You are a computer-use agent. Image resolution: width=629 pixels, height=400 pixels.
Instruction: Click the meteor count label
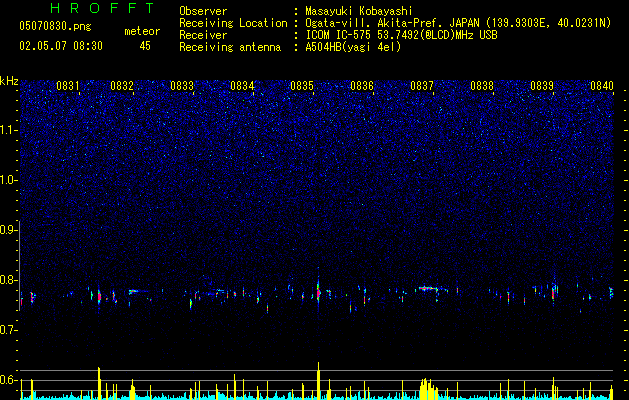click(142, 31)
